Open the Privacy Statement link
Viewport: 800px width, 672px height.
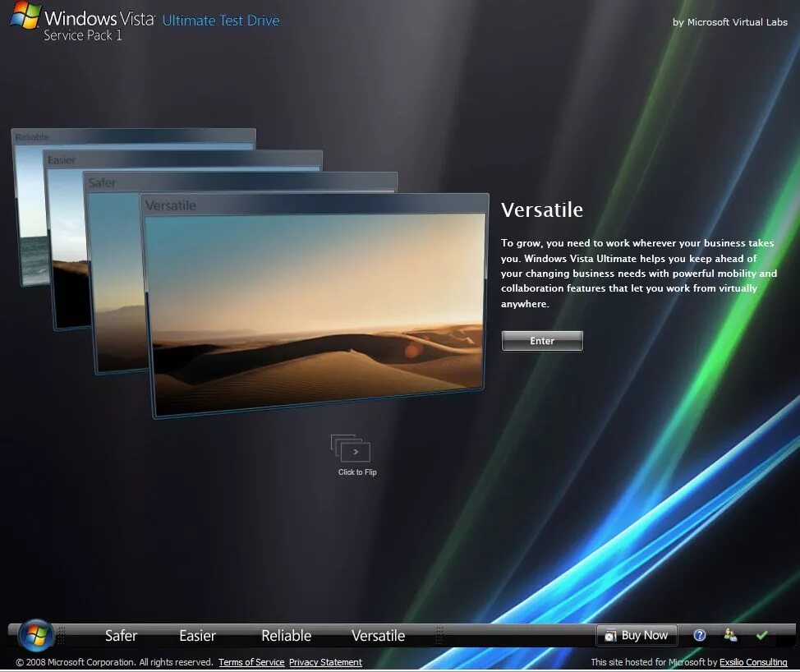[x=325, y=662]
